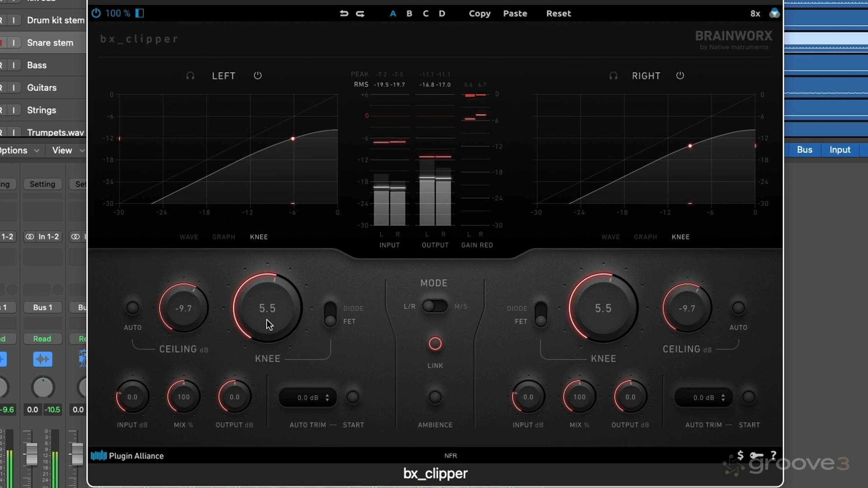This screenshot has width=868, height=488.
Task: Click the redo arrow in toolbar
Action: (x=360, y=14)
